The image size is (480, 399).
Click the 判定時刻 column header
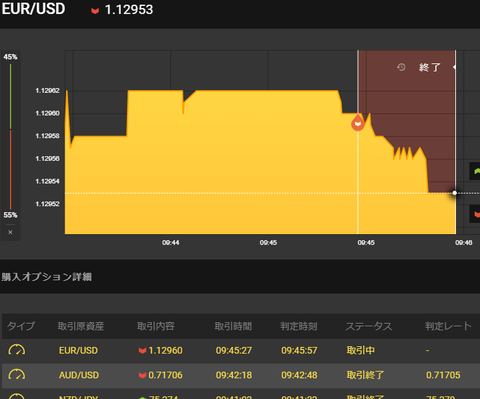tap(299, 326)
